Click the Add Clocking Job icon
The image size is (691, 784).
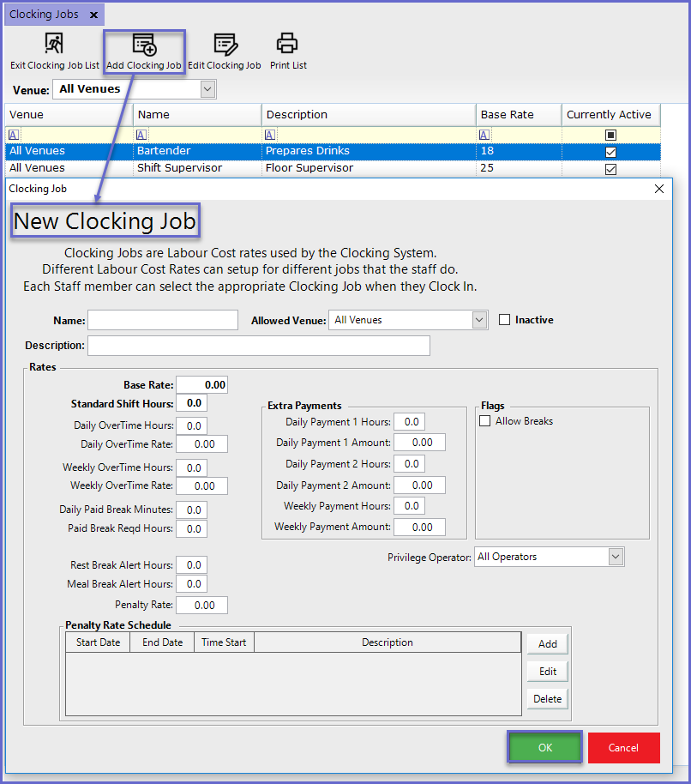(x=143, y=45)
